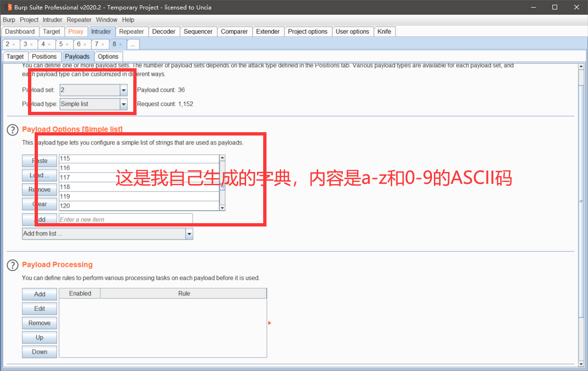Close Intruder attack tab 3
588x371 pixels.
31,44
